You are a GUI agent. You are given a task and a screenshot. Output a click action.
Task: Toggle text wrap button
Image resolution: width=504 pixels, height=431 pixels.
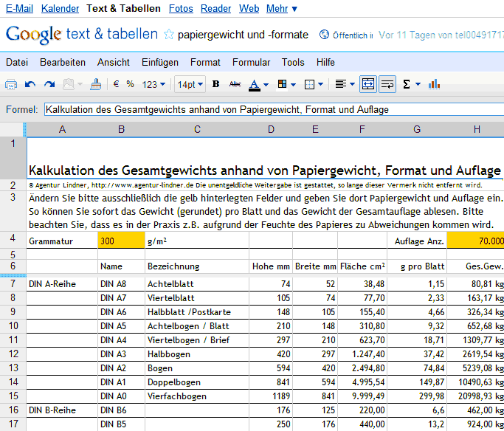[387, 85]
